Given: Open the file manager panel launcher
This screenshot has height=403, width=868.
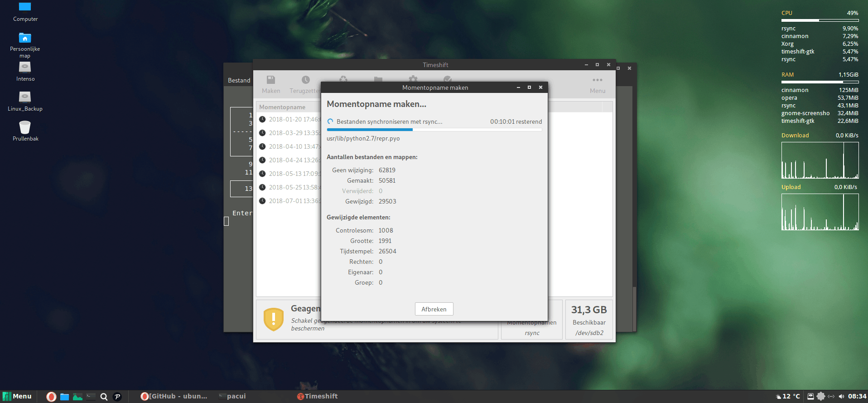Looking at the screenshot, I should [x=64, y=397].
